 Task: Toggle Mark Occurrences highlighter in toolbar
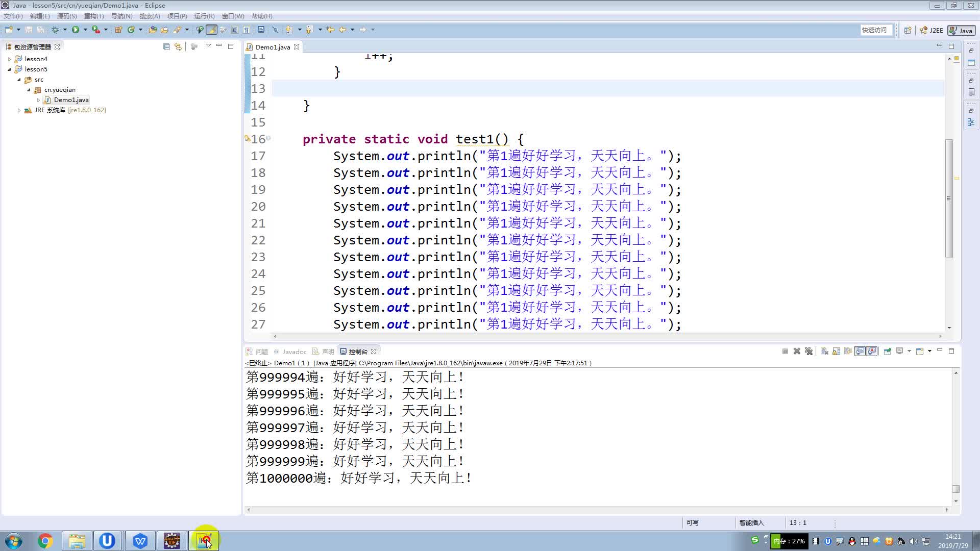point(211,30)
